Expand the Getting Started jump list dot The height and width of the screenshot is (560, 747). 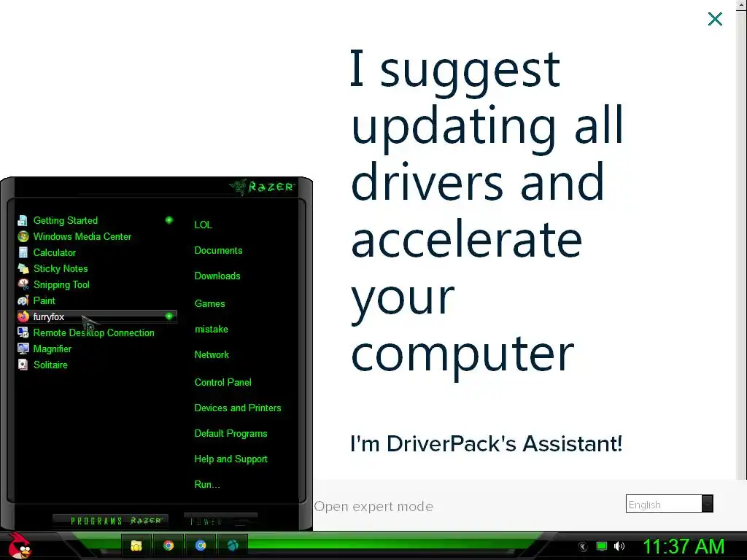point(169,220)
